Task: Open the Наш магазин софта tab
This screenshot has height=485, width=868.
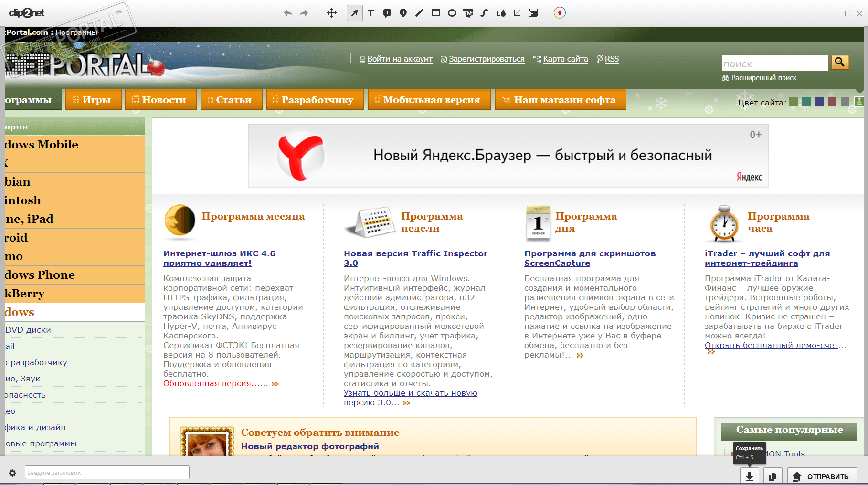Action: [561, 100]
